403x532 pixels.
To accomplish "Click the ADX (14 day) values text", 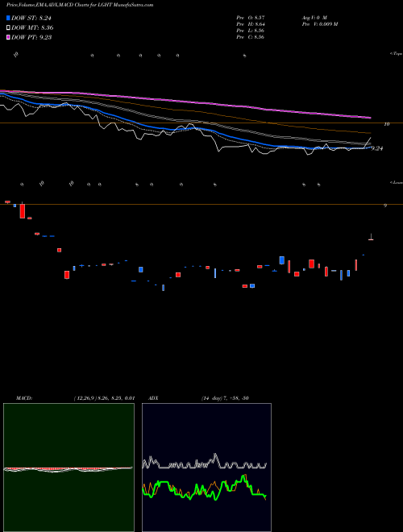I will pyautogui.click(x=225, y=397).
